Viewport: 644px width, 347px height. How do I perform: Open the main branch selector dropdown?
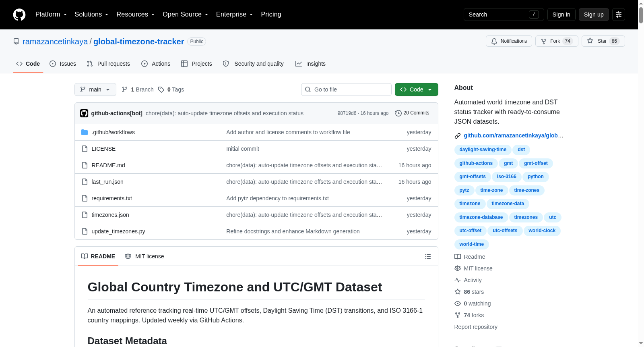[x=95, y=89]
